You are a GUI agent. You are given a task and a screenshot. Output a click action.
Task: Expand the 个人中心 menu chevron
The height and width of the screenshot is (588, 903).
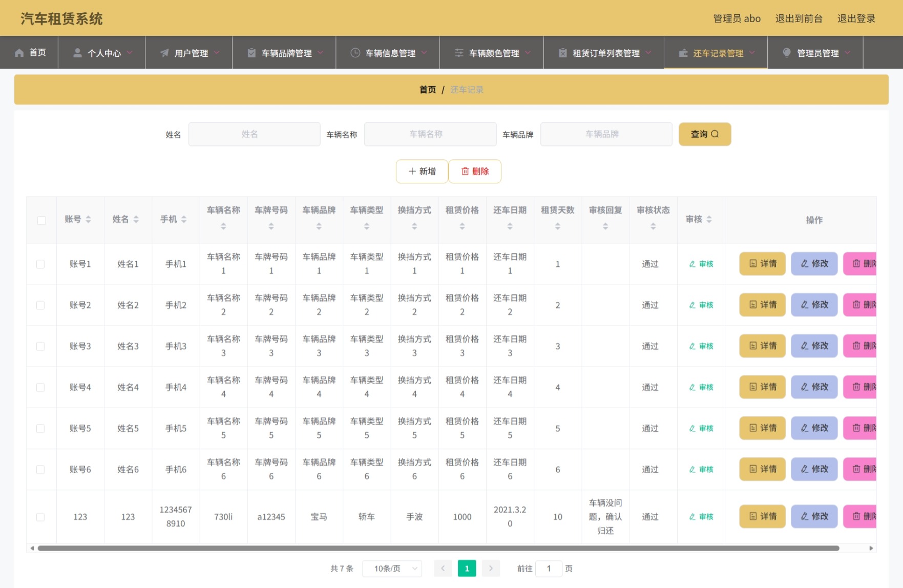pyautogui.click(x=130, y=52)
